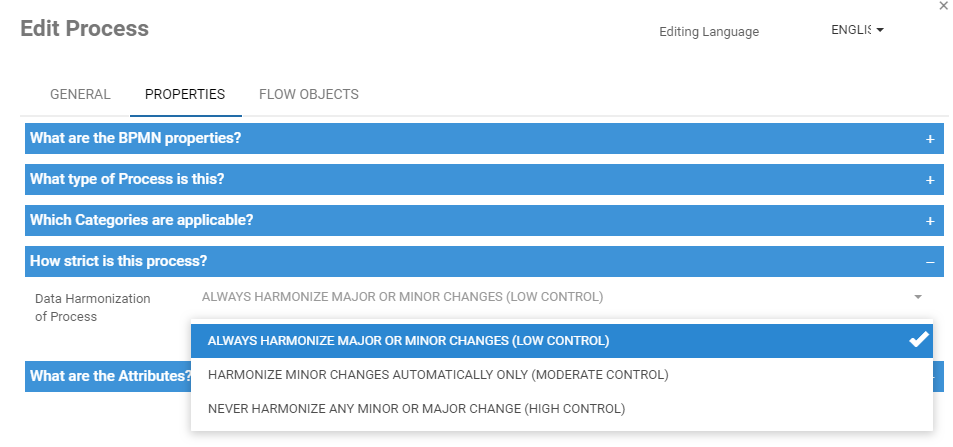Collapse "How strict is this process?" section
Viewport: 953px width, 447px height.
119,262
